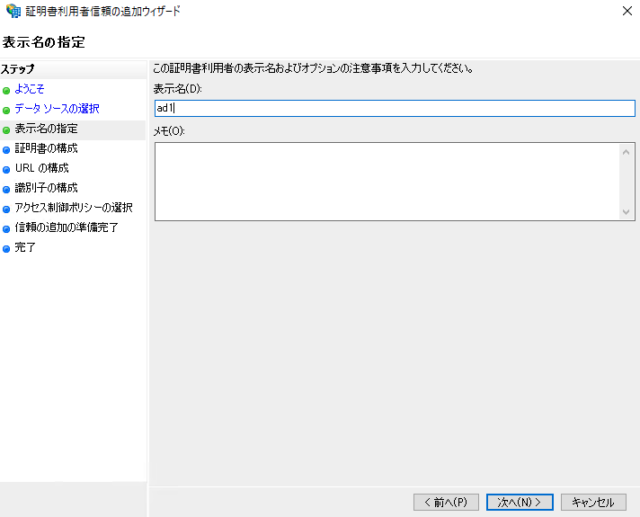Viewport: 640px width, 517px height.
Task: Click the blue dot beside アクセス制御ポリシーの選択
Action: pos(6,209)
